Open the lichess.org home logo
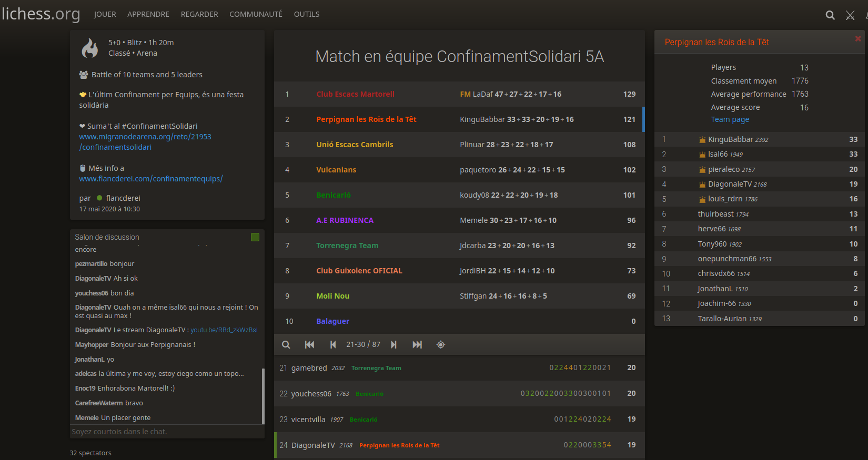Image resolution: width=868 pixels, height=460 pixels. click(41, 14)
